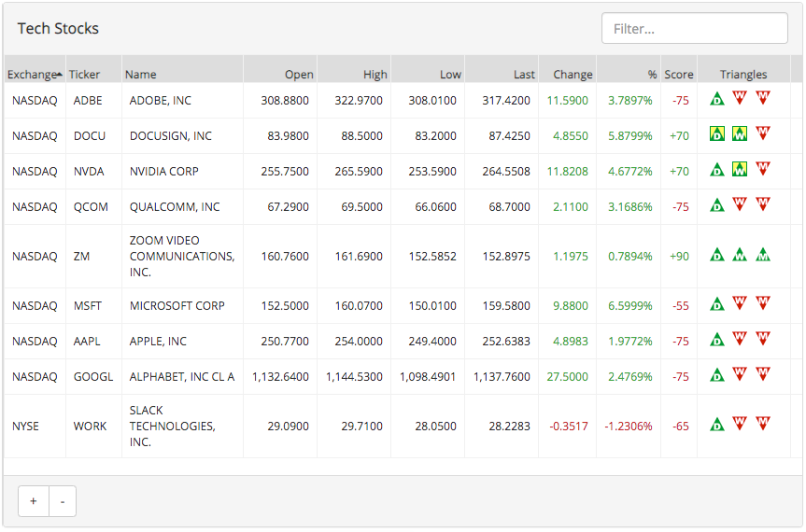Click the green daily triangle for NVDA
This screenshot has height=532, width=806.
[x=716, y=170]
